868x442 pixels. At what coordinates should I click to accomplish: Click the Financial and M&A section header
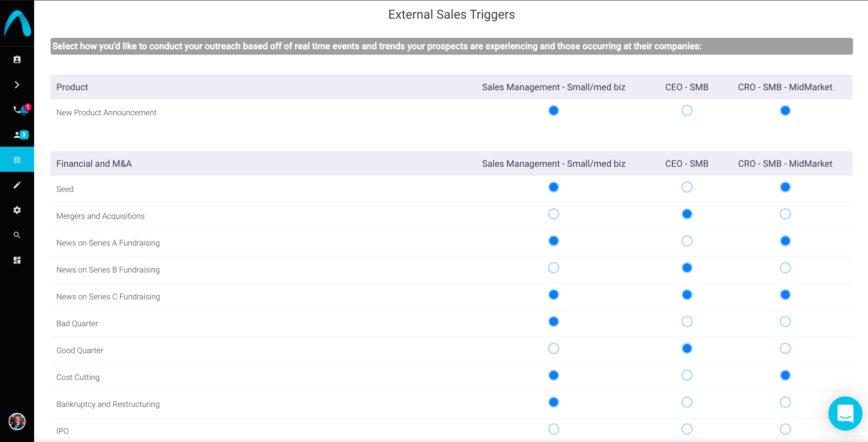click(x=94, y=164)
